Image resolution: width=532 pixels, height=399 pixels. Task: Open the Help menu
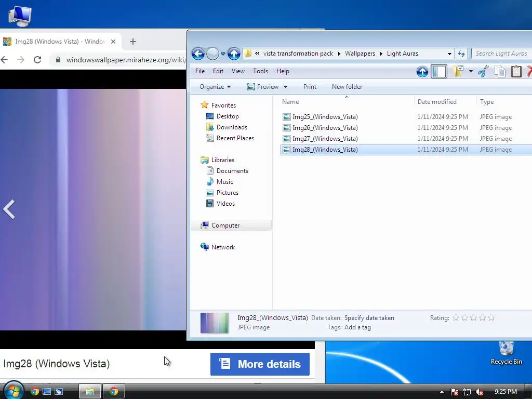283,71
